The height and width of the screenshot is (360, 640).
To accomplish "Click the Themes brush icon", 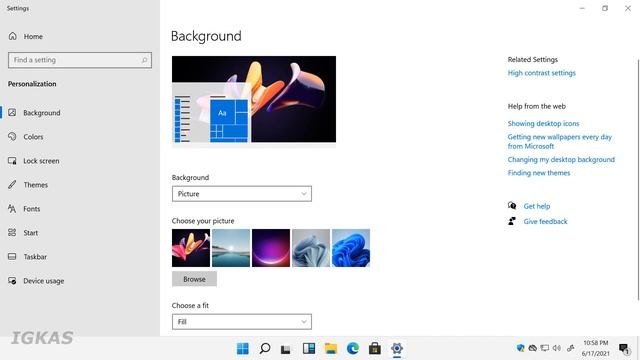I will [x=12, y=184].
